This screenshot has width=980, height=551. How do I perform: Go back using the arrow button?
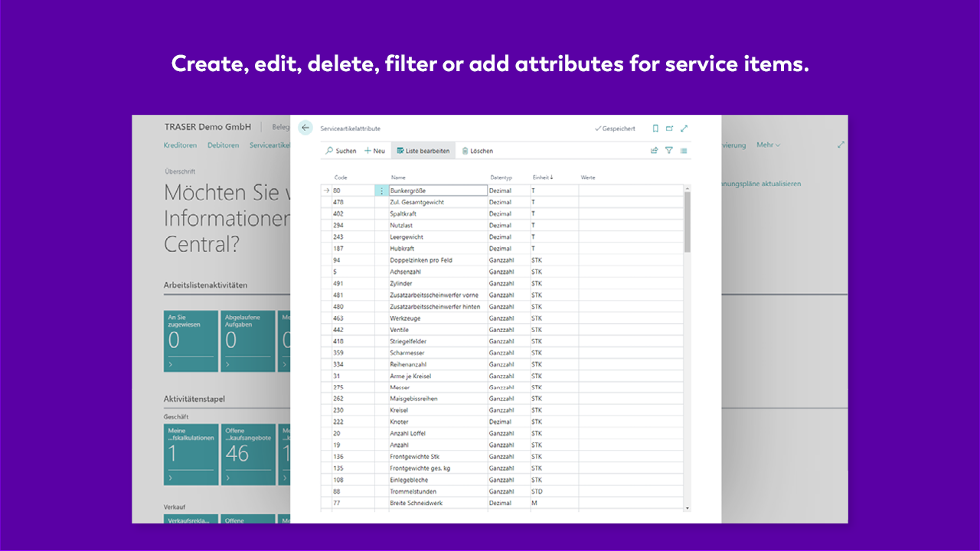coord(305,128)
